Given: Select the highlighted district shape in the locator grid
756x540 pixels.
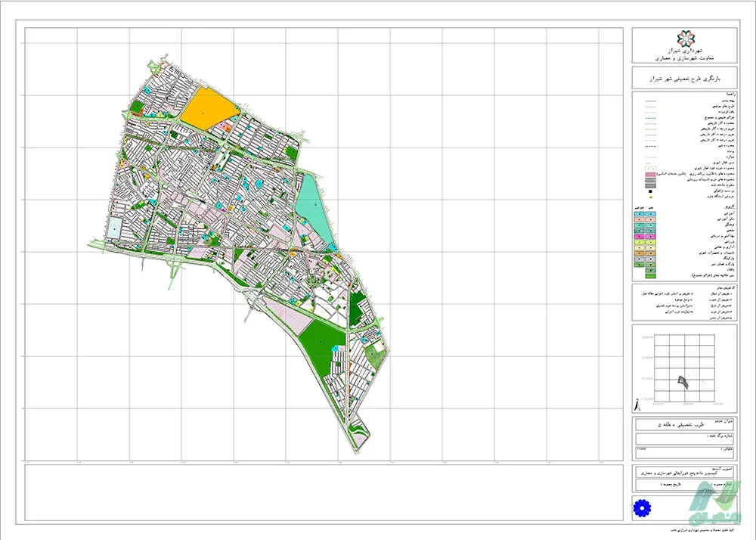Looking at the screenshot, I should point(684,382).
